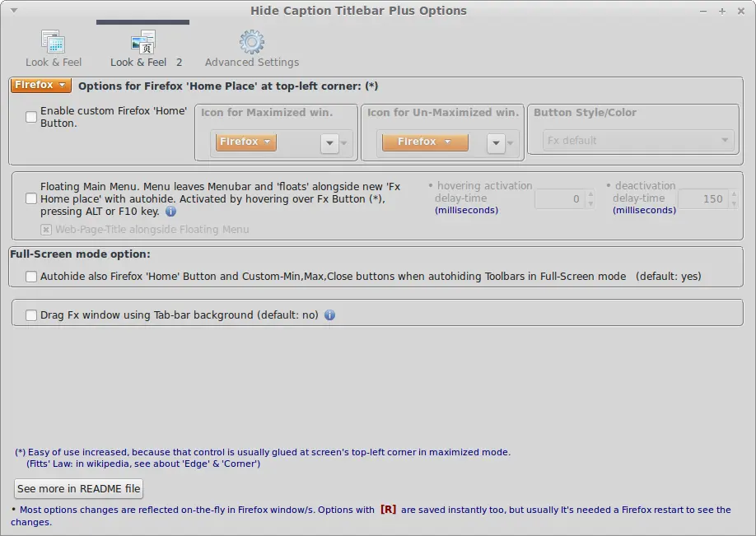Close the Hide Caption Titlebar Plus Options window

[x=741, y=11]
